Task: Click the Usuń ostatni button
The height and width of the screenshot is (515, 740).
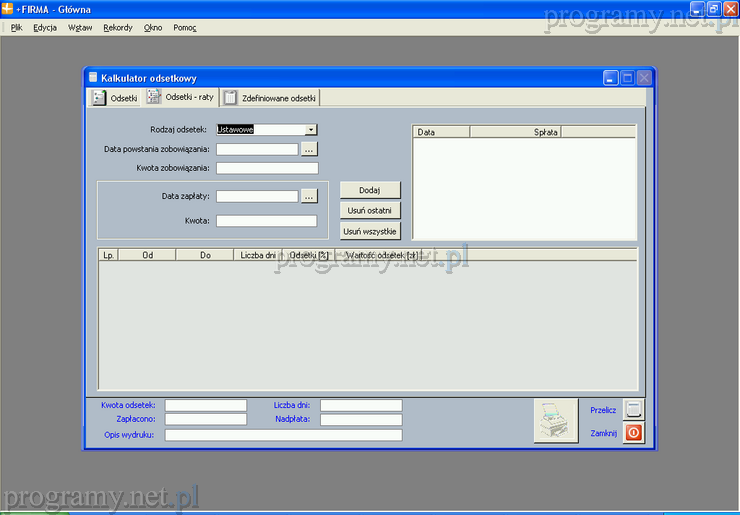Action: (370, 210)
